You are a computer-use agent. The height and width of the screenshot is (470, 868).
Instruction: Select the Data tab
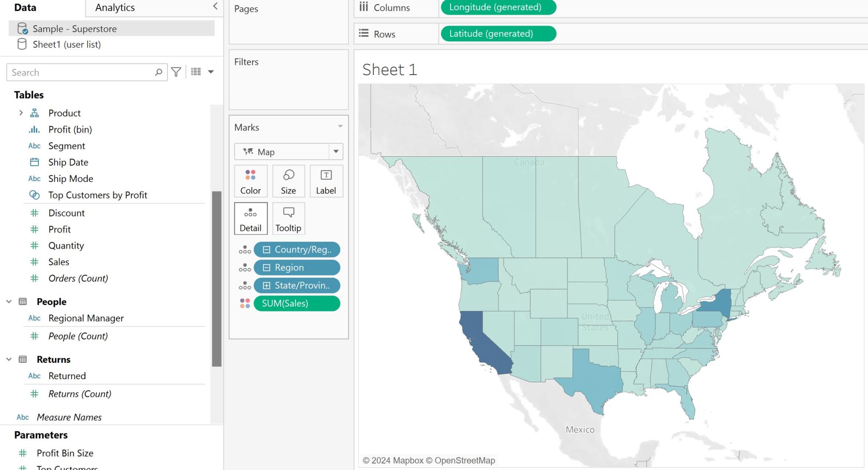[x=25, y=7]
